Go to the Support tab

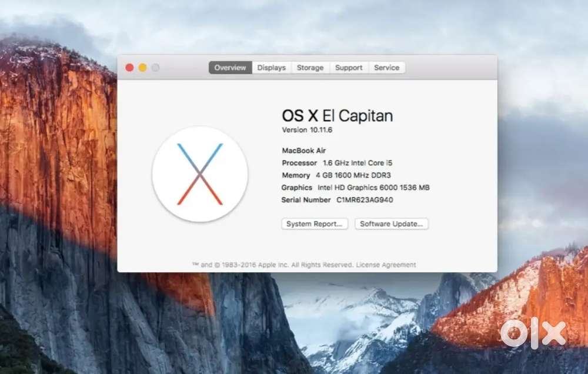(349, 68)
